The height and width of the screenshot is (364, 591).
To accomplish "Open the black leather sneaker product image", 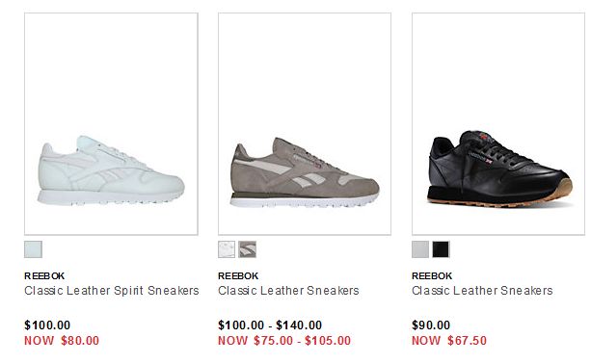I will 498,124.
